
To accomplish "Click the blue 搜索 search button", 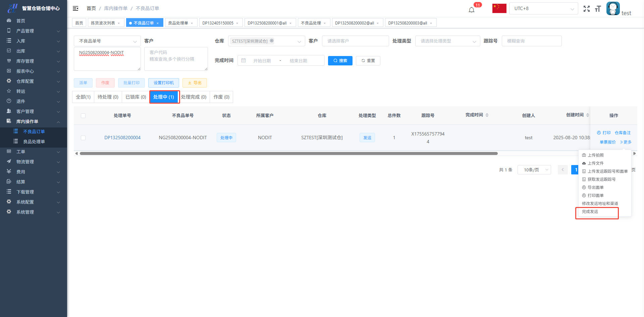I will point(340,61).
